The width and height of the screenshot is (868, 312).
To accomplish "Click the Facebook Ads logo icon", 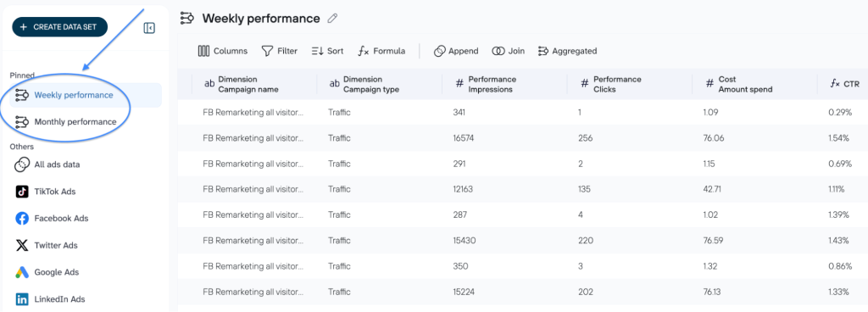I will point(22,218).
